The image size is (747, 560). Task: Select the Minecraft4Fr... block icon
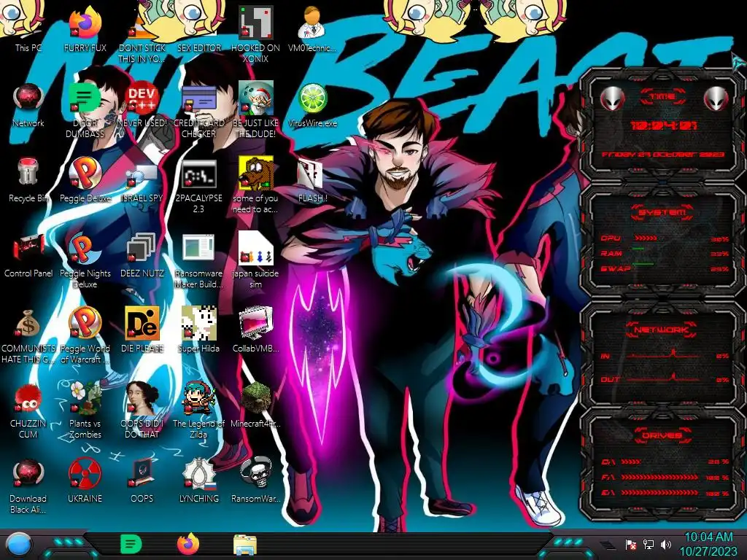[x=256, y=405]
